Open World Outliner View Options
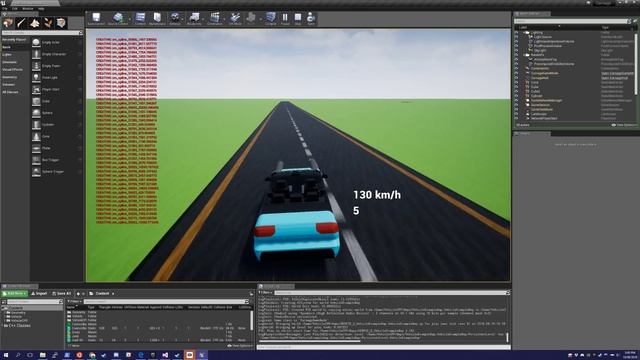Image resolution: width=640 pixels, height=360 pixels. click(x=624, y=125)
